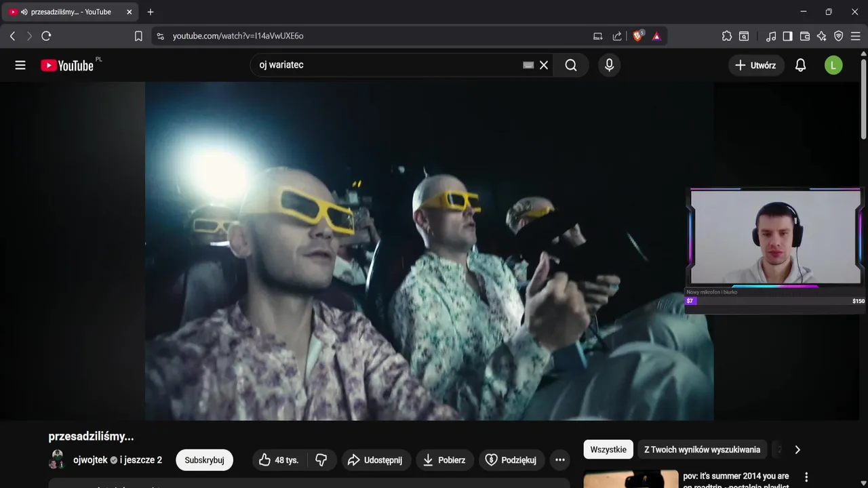Select the 'przesadziliśmy... - YouTube' tab

coord(71,12)
